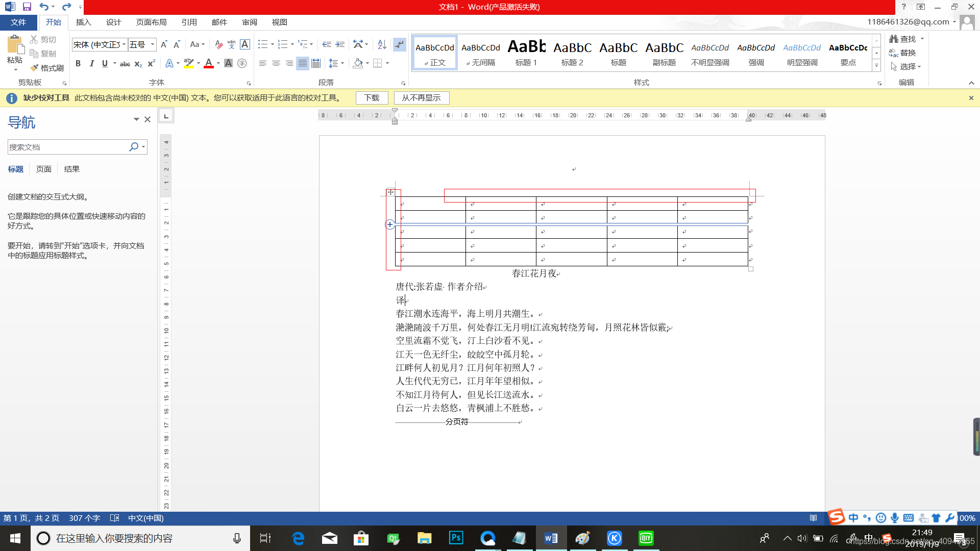The width and height of the screenshot is (980, 551).
Task: Click the insert row plus control beside table
Action: coord(389,224)
